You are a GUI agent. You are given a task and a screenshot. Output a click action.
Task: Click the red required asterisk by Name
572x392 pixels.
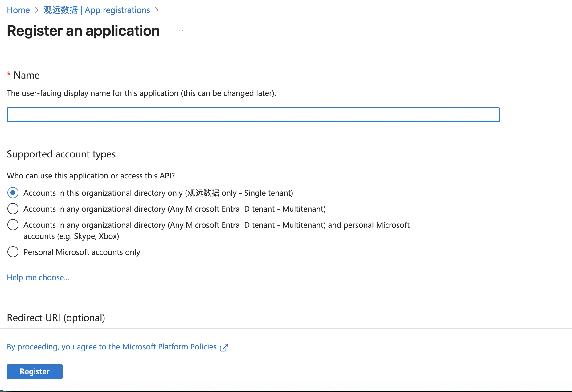coord(9,75)
